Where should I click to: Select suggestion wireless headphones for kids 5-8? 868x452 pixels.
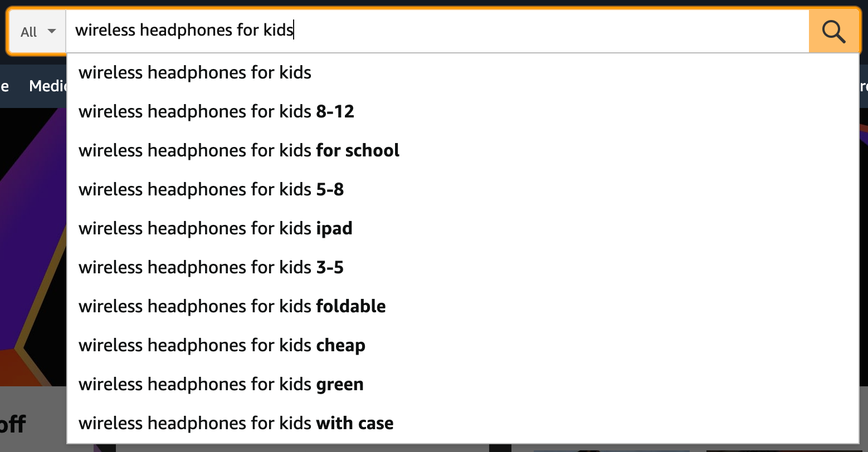pos(211,189)
